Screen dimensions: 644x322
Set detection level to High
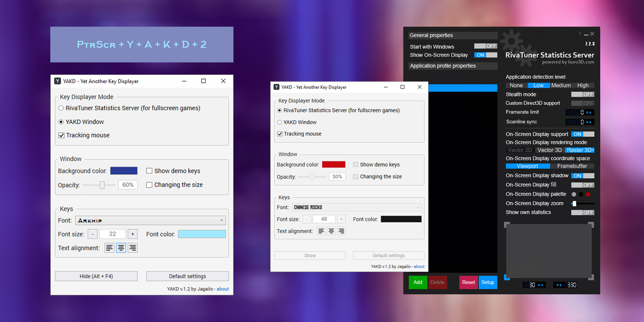point(583,86)
